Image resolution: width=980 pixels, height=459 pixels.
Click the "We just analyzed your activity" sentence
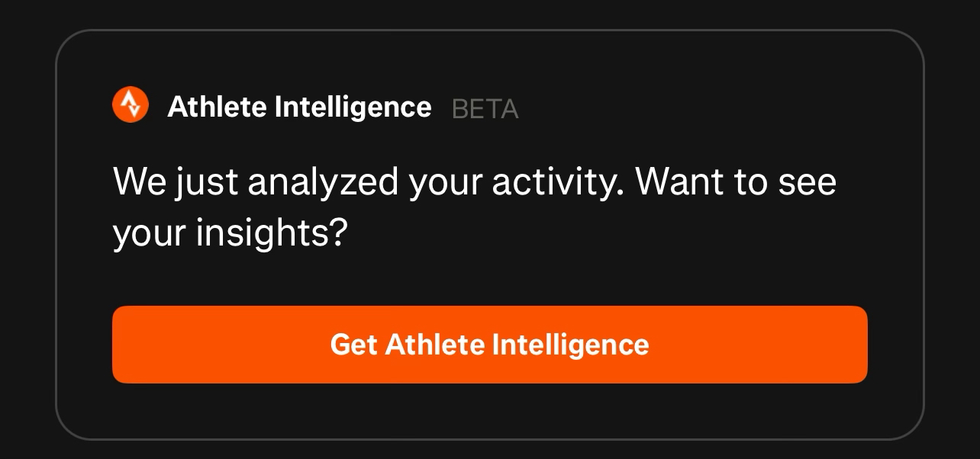(x=365, y=181)
